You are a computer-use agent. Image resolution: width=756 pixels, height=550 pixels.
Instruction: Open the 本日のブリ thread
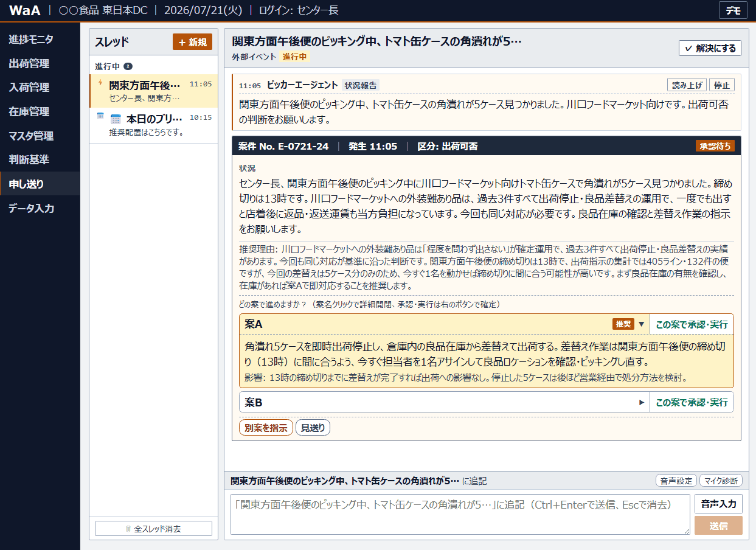[x=153, y=125]
